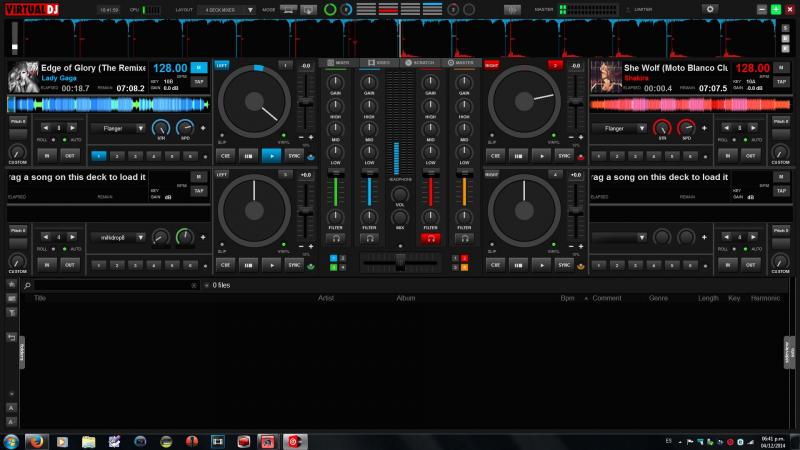Click SYNC on the She Wolf deck
The width and height of the screenshot is (800, 450).
tap(564, 156)
